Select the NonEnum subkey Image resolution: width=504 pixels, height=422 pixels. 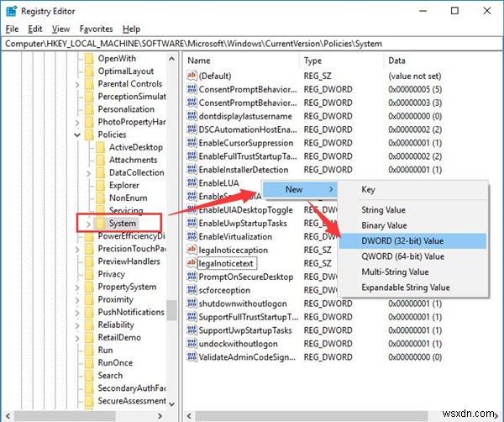tap(129, 198)
